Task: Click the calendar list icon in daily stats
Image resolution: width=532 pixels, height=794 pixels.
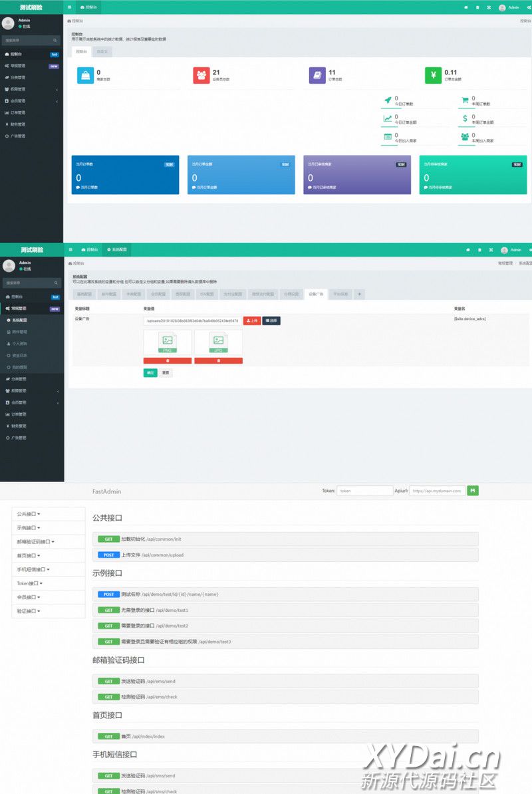Action: click(x=388, y=137)
